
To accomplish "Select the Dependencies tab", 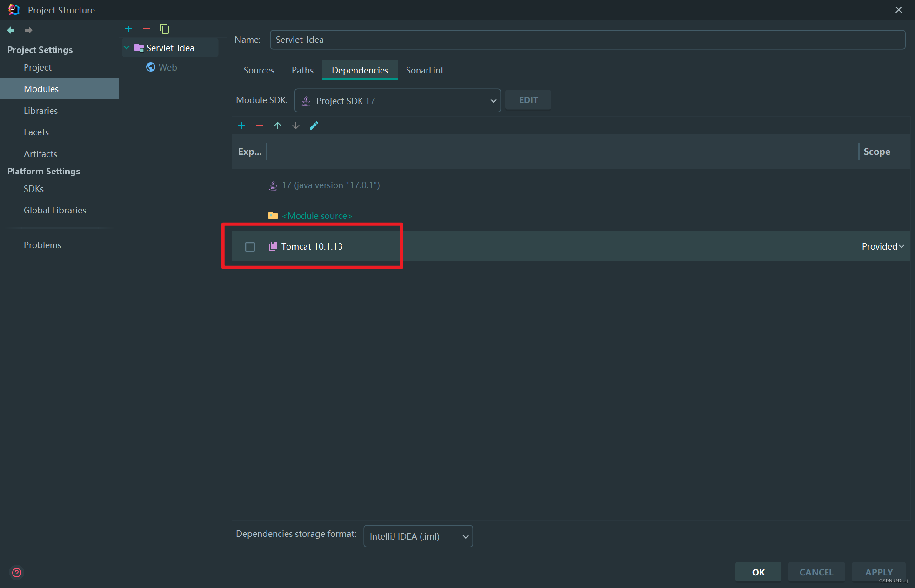I will tap(360, 70).
